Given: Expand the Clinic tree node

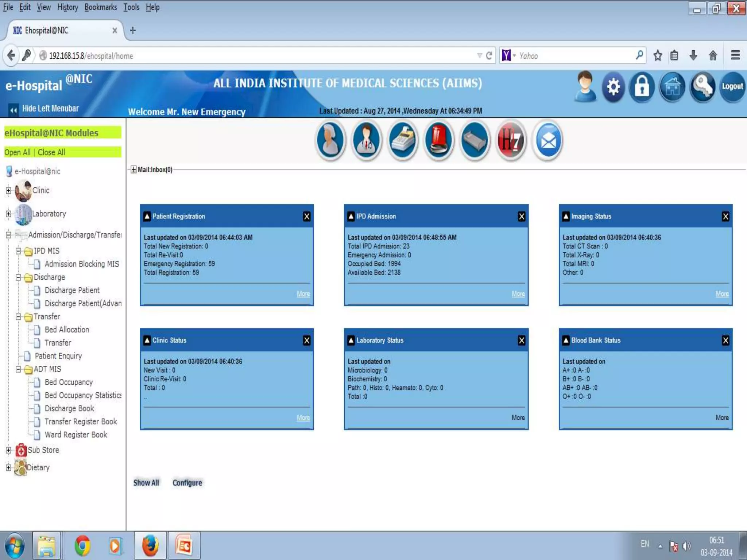Looking at the screenshot, I should [8, 190].
